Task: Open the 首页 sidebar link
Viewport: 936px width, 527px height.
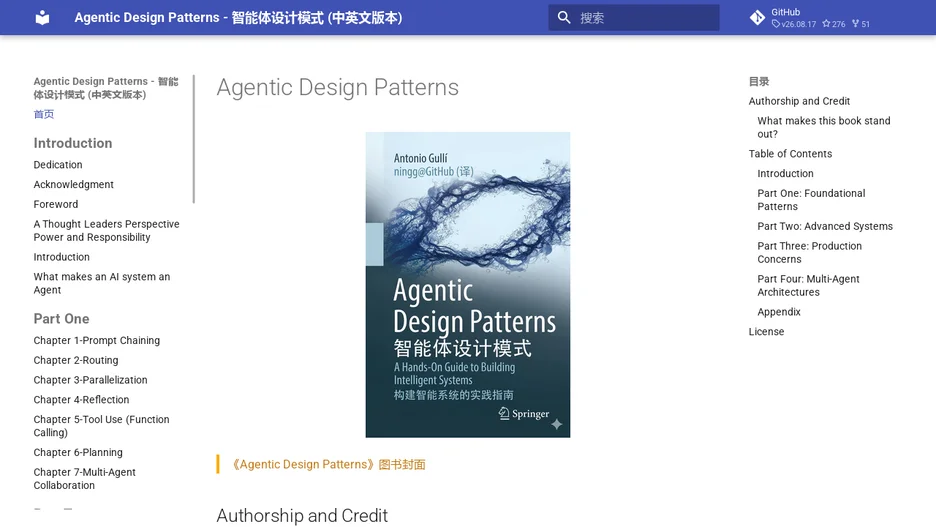Action: coord(44,114)
